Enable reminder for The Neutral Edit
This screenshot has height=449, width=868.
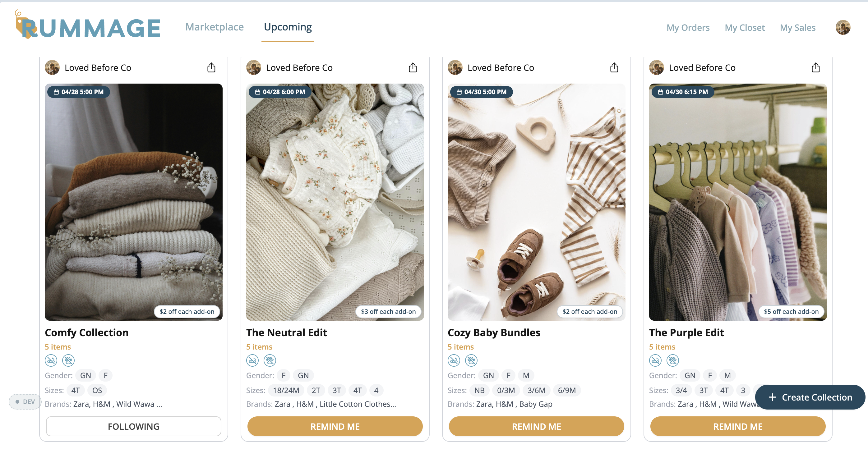pos(335,426)
